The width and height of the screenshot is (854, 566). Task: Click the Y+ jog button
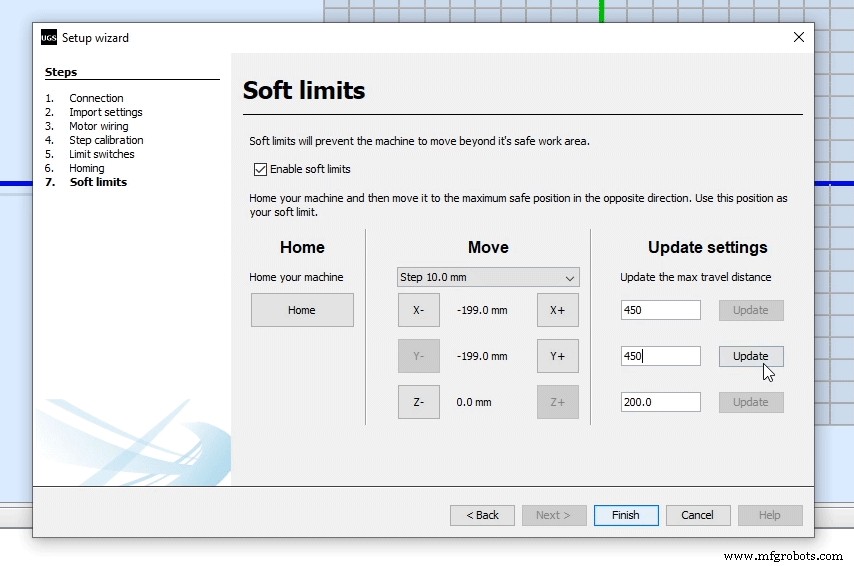point(557,356)
